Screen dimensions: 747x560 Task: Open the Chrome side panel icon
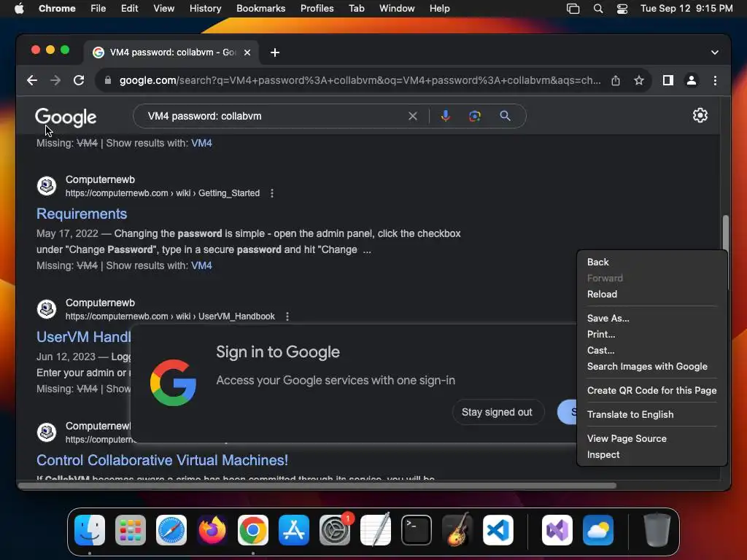668,80
